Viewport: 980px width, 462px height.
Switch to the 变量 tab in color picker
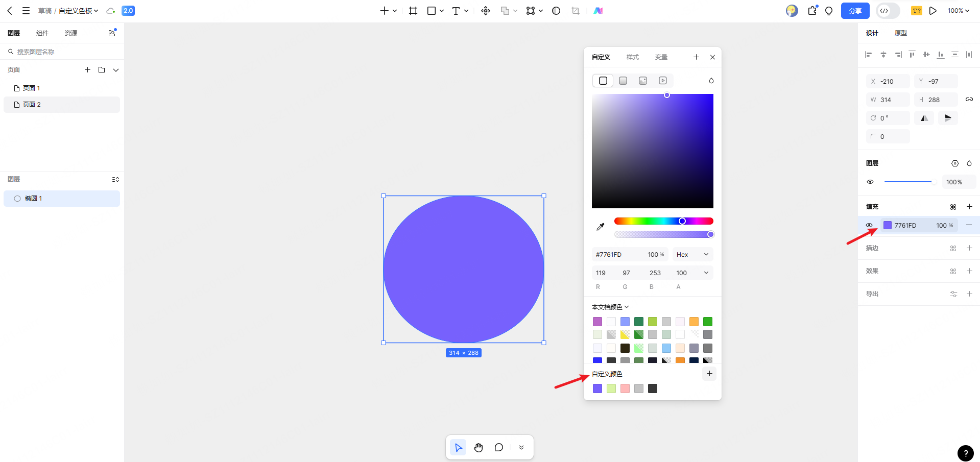pyautogui.click(x=661, y=57)
